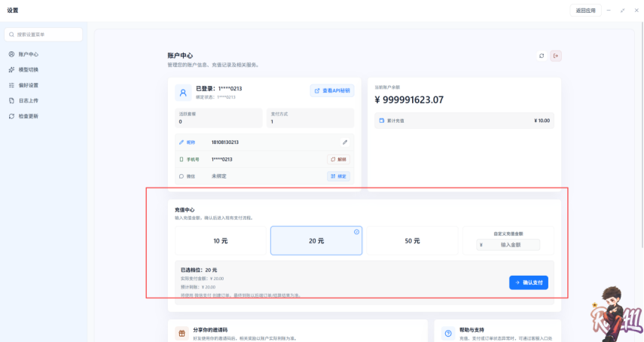Click the 自定义充值金额 label
644x342 pixels.
(508, 234)
